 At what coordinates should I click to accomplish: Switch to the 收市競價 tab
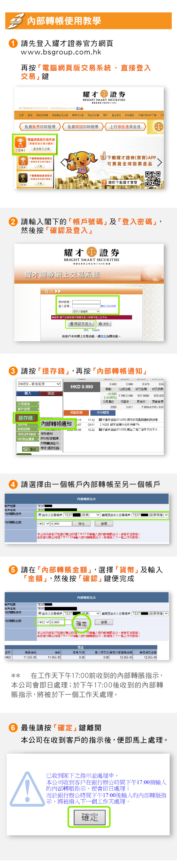pyautogui.click(x=103, y=412)
